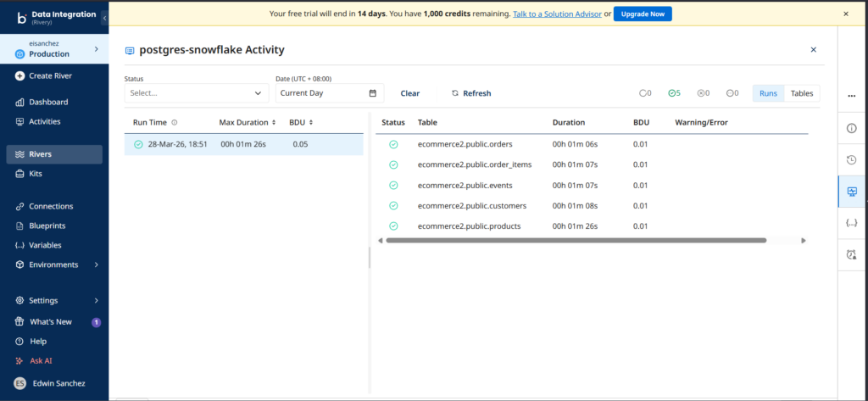Click the Rivers wave icon in sidebar

click(20, 154)
